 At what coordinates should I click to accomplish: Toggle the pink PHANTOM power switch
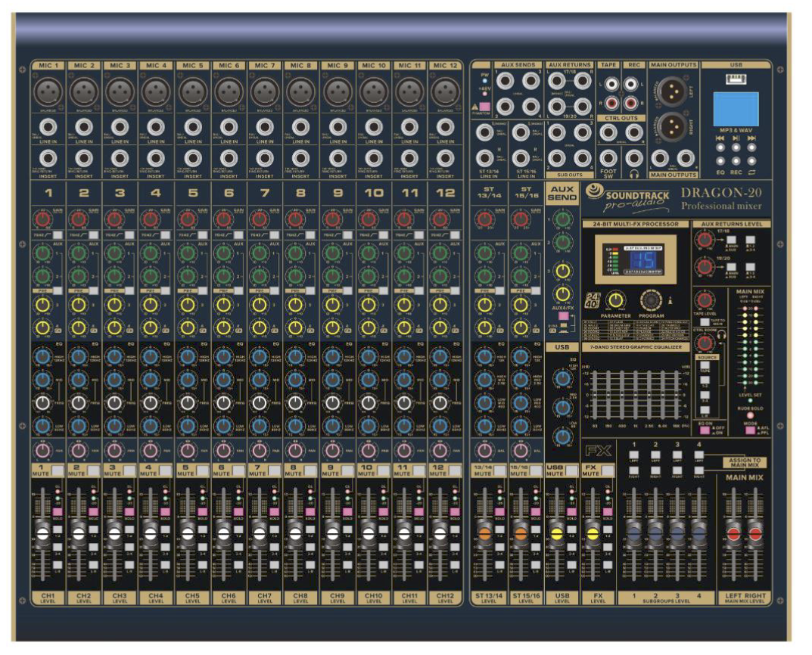pos(485,107)
